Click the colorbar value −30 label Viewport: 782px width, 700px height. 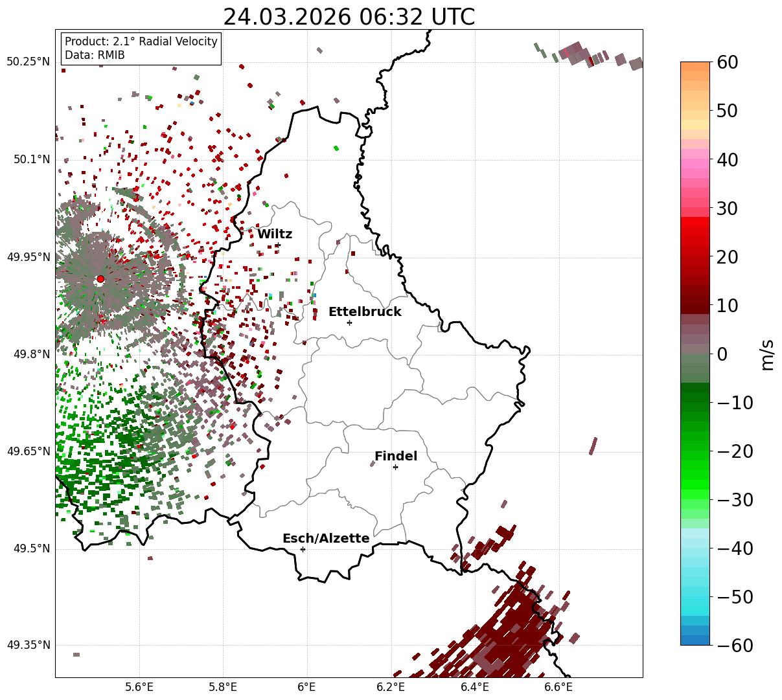[735, 500]
